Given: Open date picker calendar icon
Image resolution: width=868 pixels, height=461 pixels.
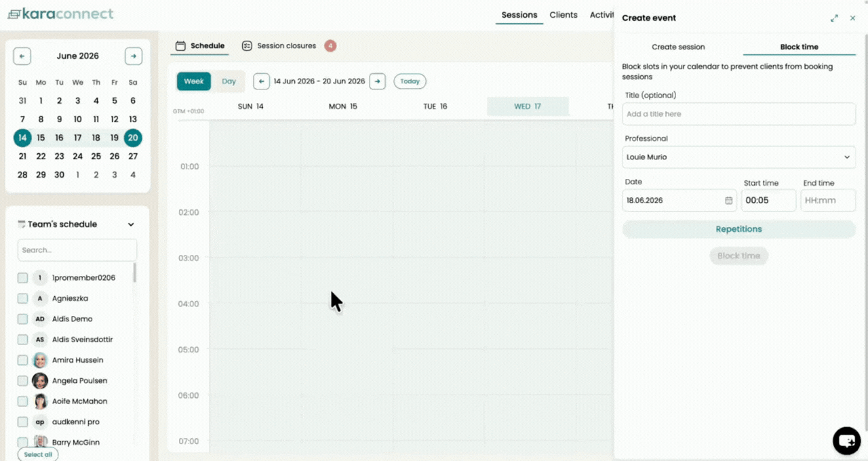Looking at the screenshot, I should pos(728,201).
